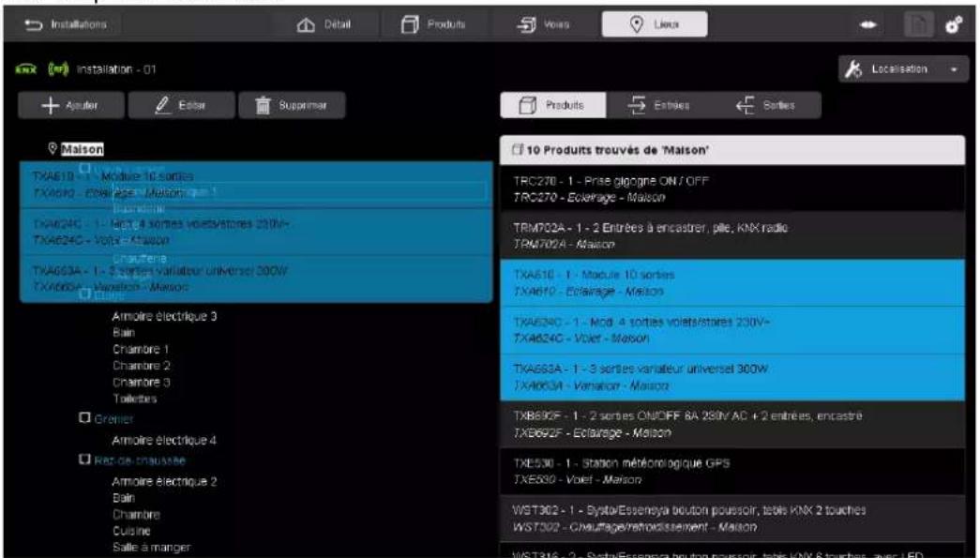Open settings gears icon
Viewport: 980px width, 558px height.
[x=954, y=25]
